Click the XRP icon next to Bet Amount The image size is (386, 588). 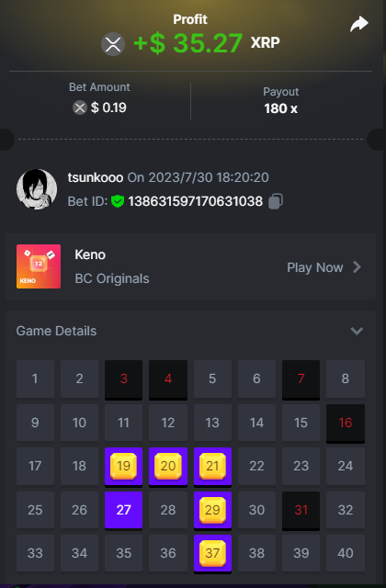80,108
